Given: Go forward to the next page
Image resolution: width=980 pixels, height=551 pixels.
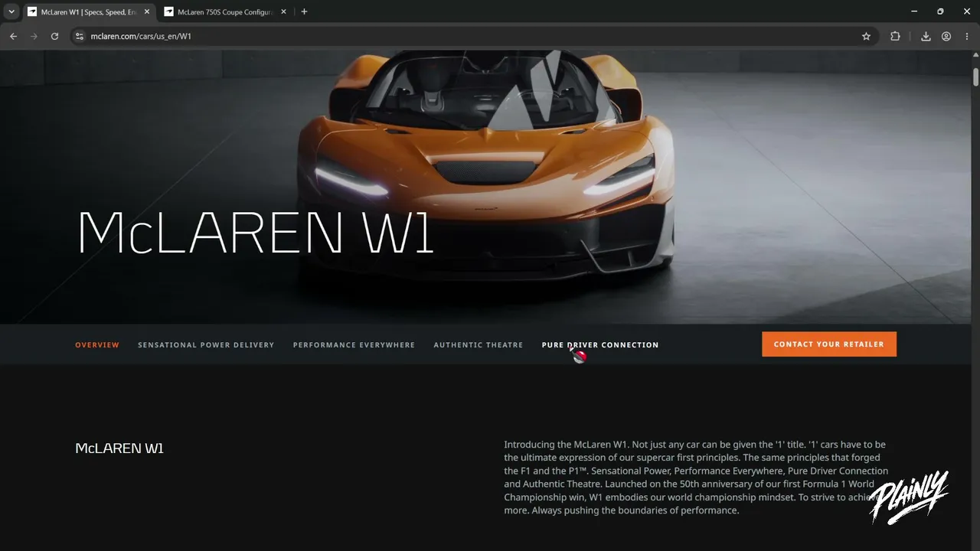Looking at the screenshot, I should coord(34,36).
